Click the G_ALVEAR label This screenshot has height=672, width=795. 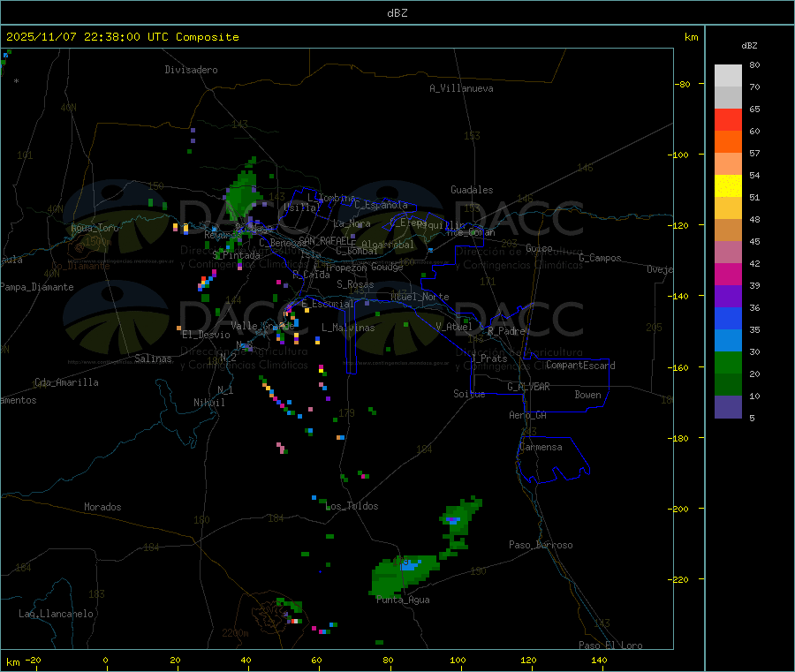[529, 387]
